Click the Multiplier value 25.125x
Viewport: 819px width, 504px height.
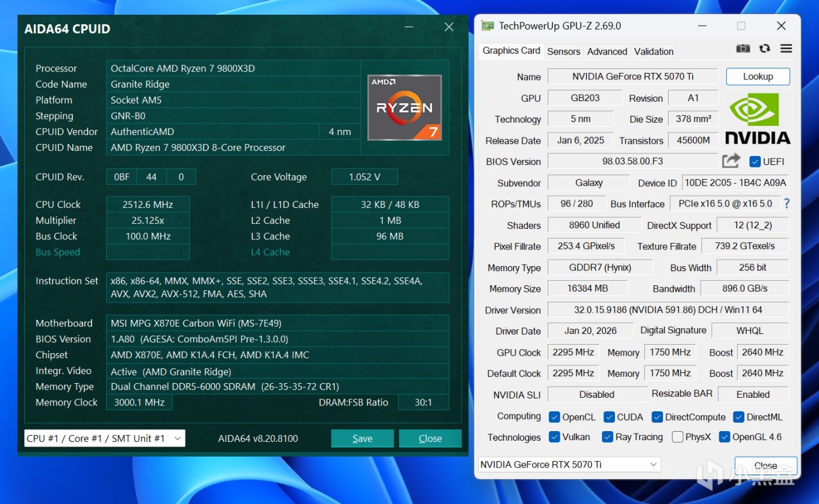click(148, 220)
